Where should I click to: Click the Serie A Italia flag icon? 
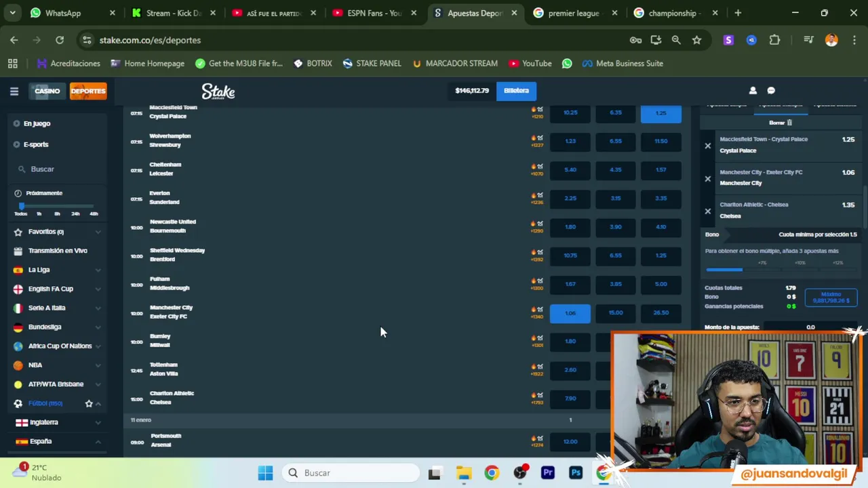click(x=18, y=308)
